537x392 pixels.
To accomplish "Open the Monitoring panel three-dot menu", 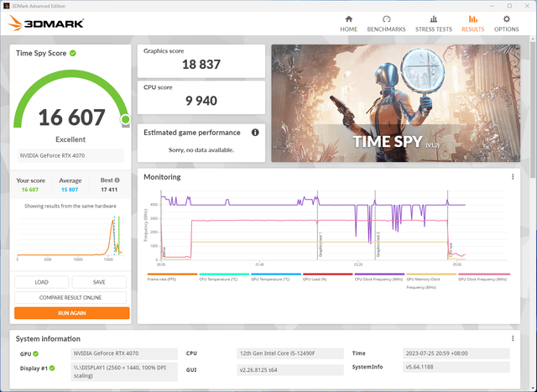I will 513,177.
